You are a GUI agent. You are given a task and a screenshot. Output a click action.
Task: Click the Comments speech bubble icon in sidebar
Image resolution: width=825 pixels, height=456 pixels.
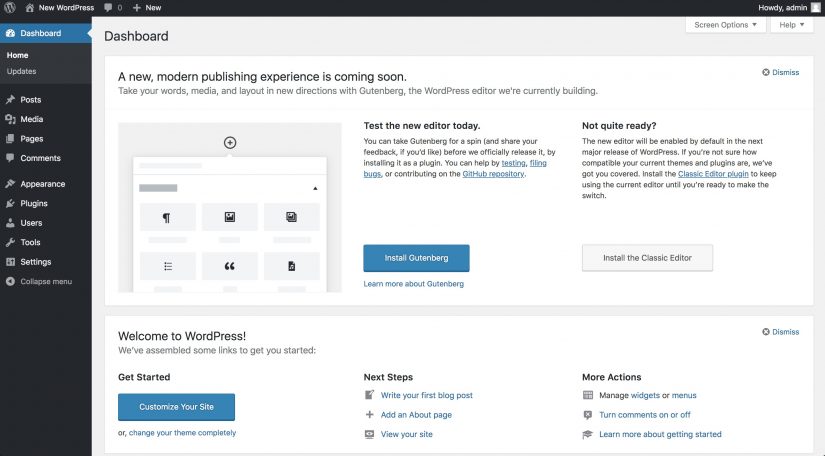click(x=10, y=158)
